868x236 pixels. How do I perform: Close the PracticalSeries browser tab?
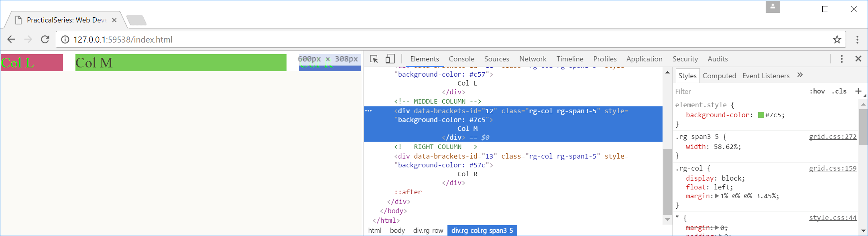pos(114,20)
